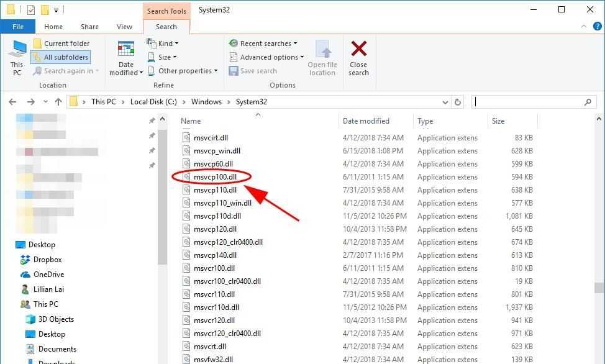Select the msvcp100.dll file

(215, 177)
